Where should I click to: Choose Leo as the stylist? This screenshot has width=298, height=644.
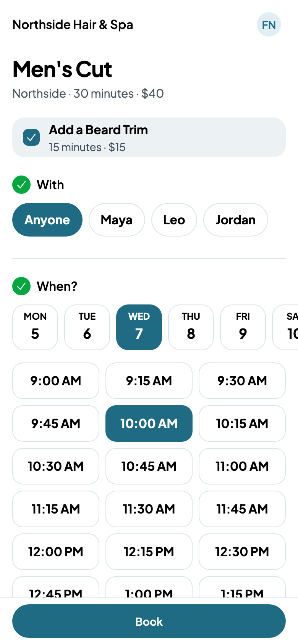pyautogui.click(x=174, y=220)
